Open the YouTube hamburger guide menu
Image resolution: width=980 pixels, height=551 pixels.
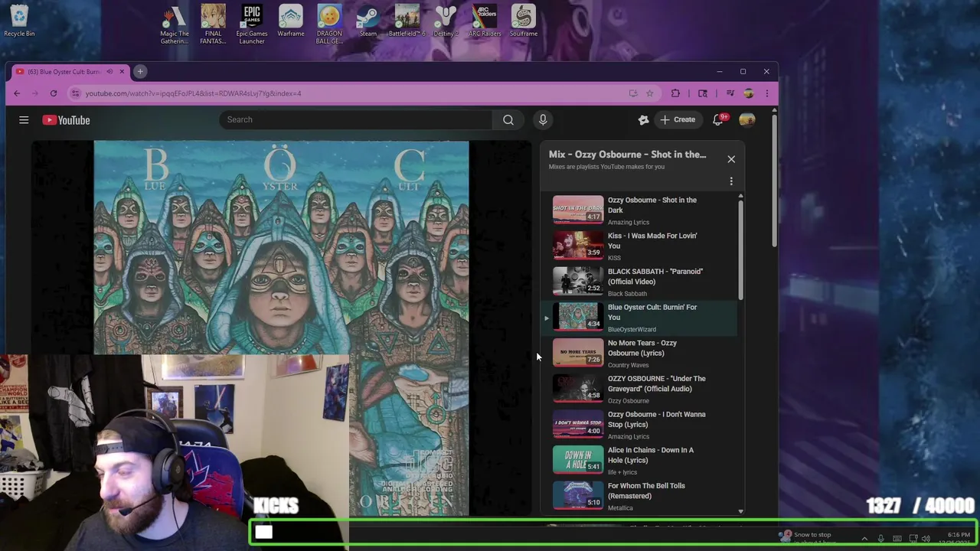point(24,120)
